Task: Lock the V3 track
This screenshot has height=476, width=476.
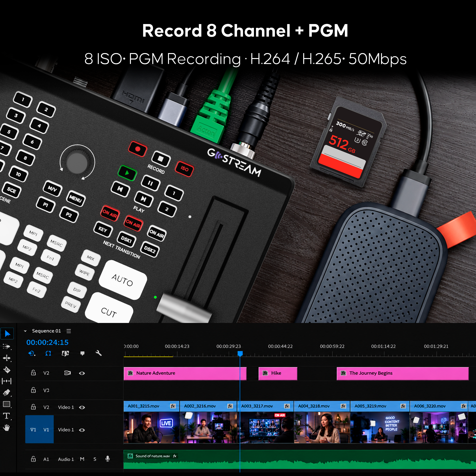Action: tap(33, 390)
